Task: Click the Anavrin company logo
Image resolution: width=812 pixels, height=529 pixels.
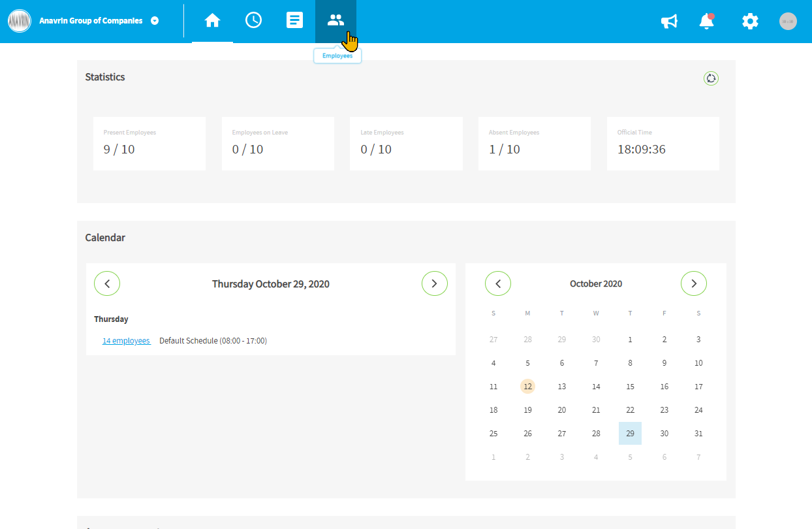Action: [20, 21]
